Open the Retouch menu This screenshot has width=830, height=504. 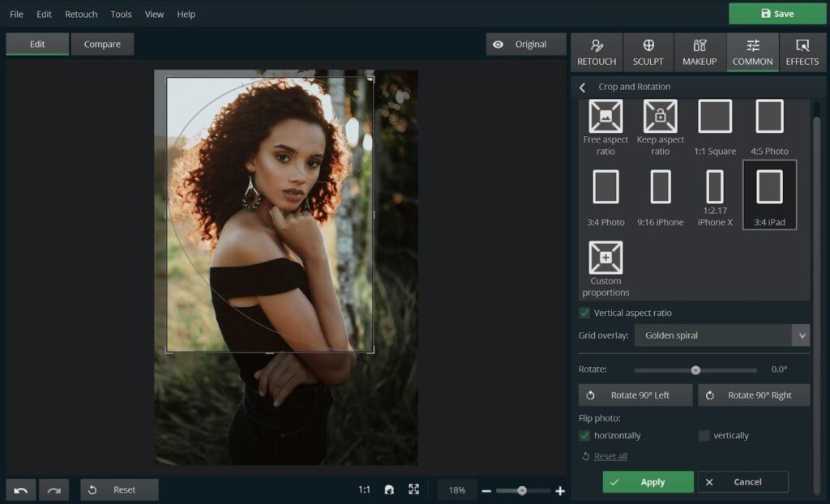tap(81, 14)
